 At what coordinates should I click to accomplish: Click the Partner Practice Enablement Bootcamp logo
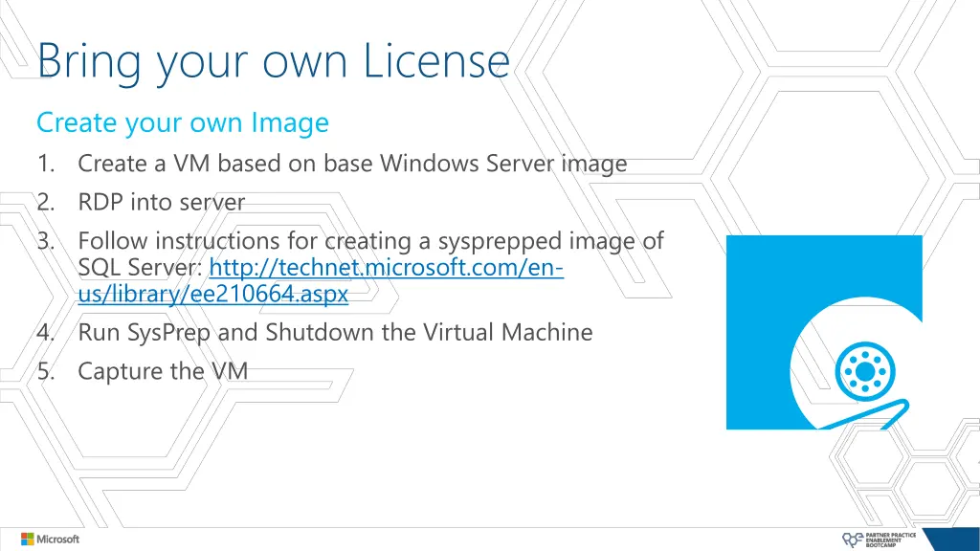click(879, 540)
